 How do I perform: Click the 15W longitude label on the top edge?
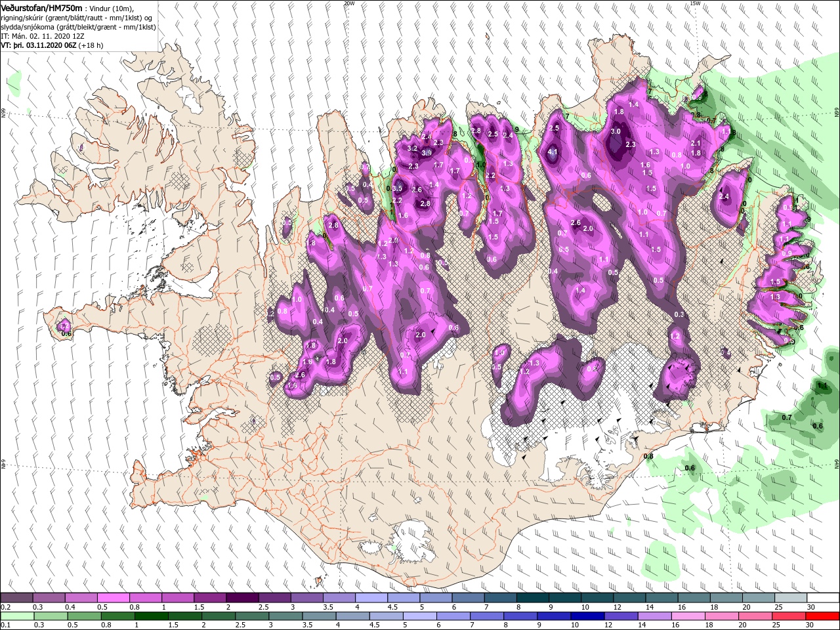[x=695, y=3]
